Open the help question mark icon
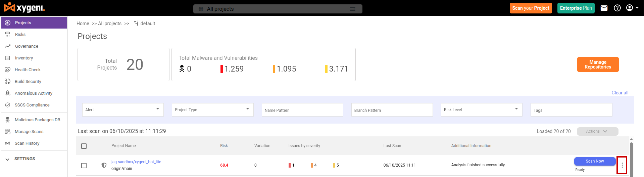The image size is (644, 177). 617,8
